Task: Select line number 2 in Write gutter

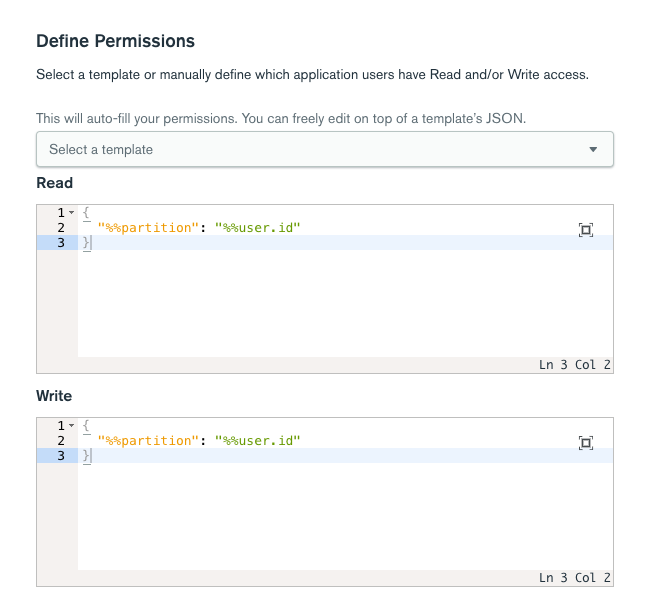Action: tap(61, 441)
